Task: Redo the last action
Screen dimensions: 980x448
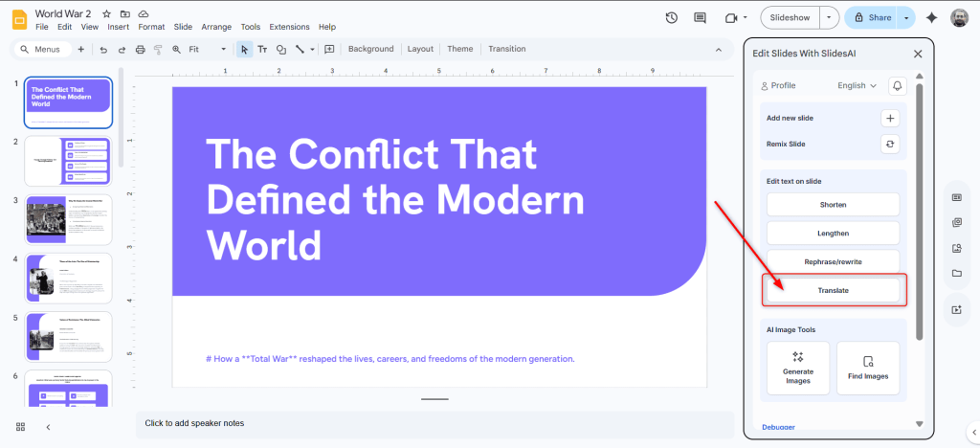Action: coord(122,50)
